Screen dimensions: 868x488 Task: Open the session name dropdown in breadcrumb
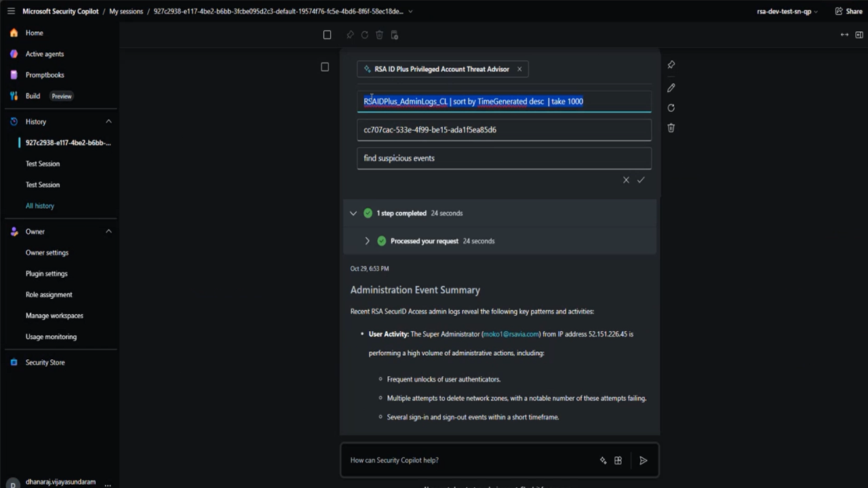(x=410, y=11)
